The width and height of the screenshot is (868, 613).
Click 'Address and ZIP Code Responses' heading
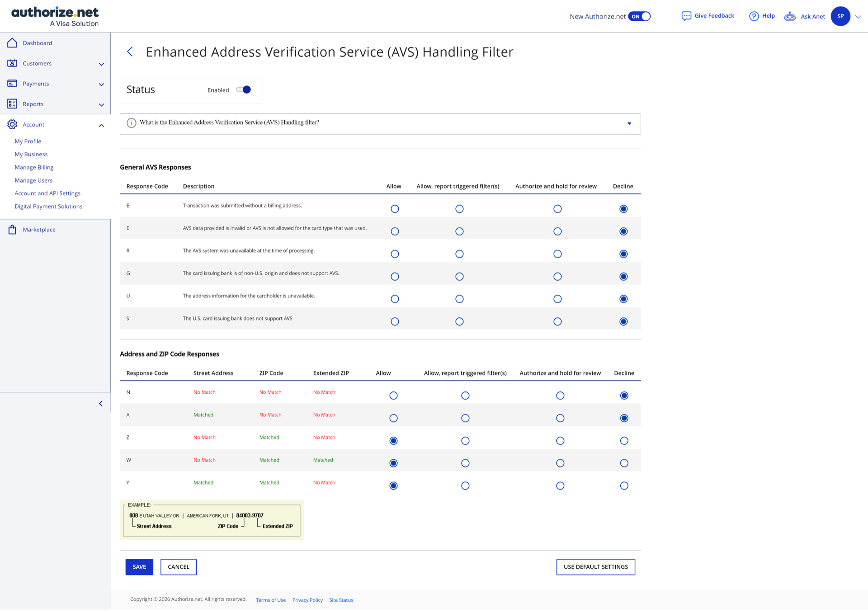coord(170,354)
